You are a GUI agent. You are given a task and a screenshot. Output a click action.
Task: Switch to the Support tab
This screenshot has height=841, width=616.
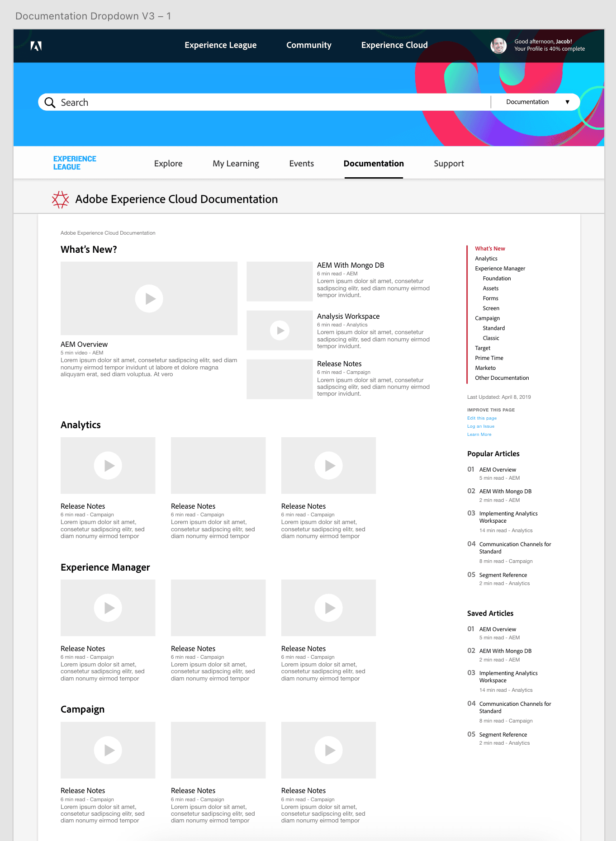click(x=449, y=164)
